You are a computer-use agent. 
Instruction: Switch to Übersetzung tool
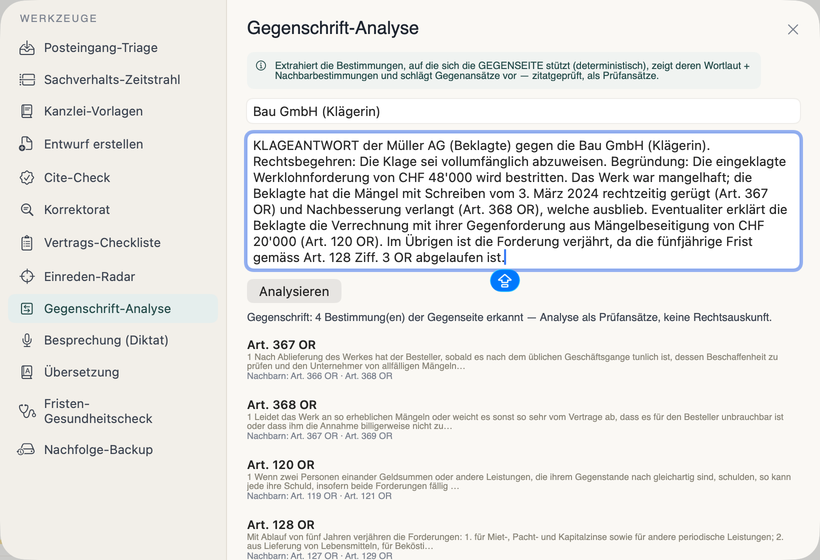(113, 372)
